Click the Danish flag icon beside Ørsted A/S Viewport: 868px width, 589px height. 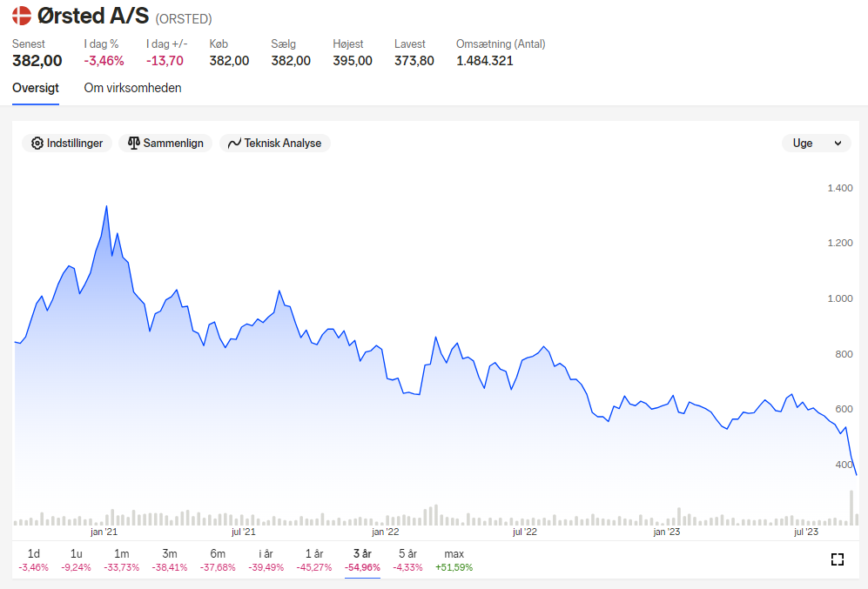[x=22, y=16]
